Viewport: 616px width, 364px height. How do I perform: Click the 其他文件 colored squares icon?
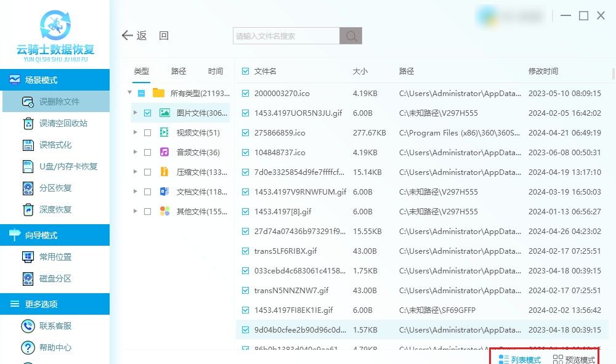[x=164, y=211]
